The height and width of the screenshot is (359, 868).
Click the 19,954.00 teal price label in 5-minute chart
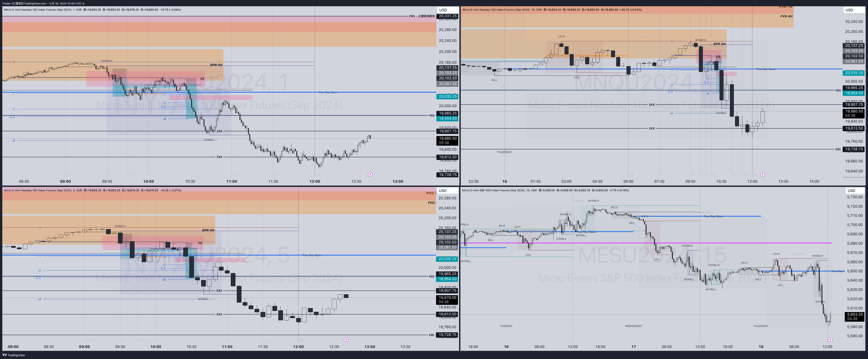coord(447,279)
